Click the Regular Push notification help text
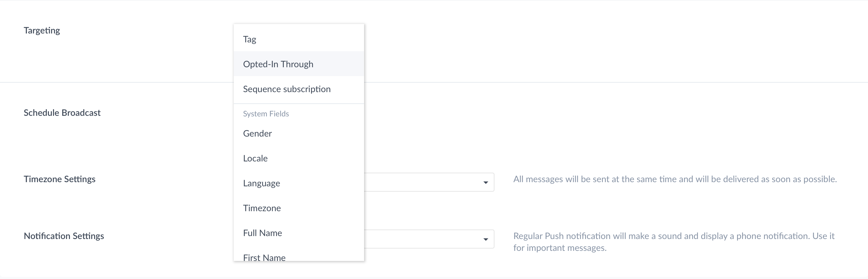The image size is (868, 279). click(674, 242)
